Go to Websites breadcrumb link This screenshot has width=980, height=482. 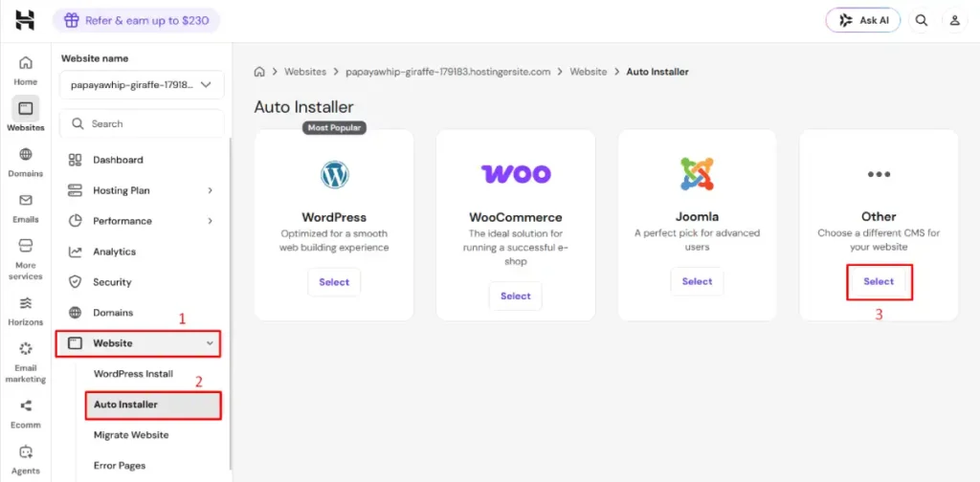pos(305,72)
